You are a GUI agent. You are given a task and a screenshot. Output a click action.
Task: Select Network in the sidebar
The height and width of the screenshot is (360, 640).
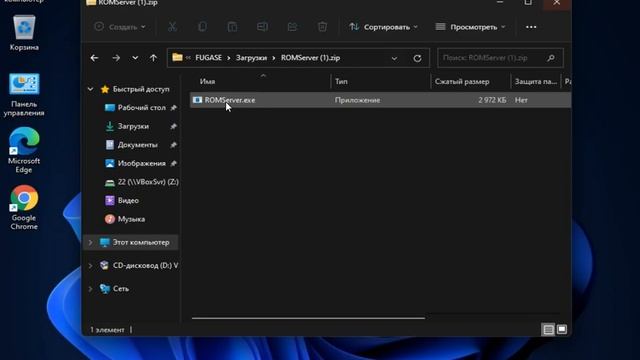pyautogui.click(x=120, y=289)
